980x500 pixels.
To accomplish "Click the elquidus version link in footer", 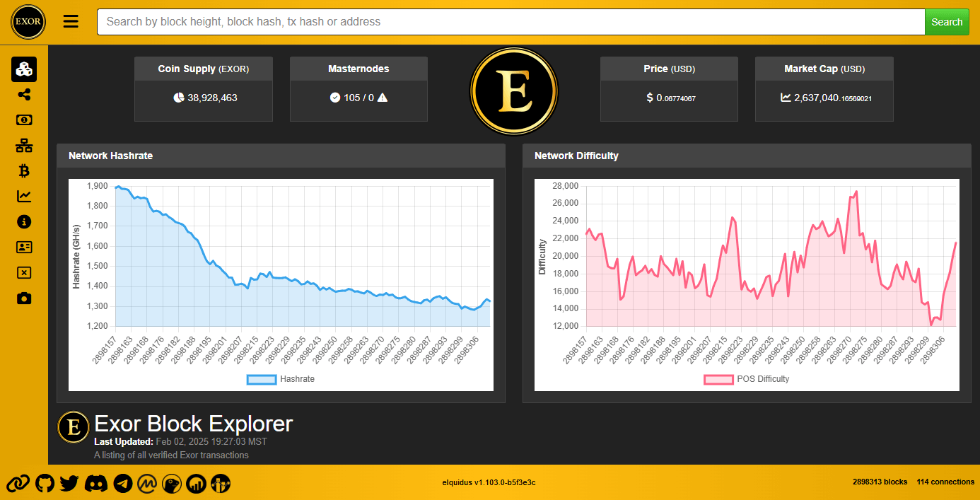I will click(x=489, y=482).
